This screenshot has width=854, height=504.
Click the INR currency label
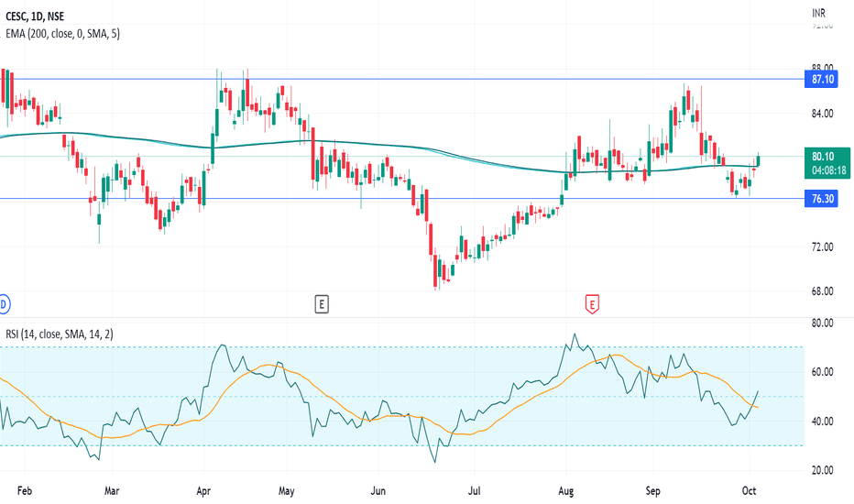click(x=818, y=13)
